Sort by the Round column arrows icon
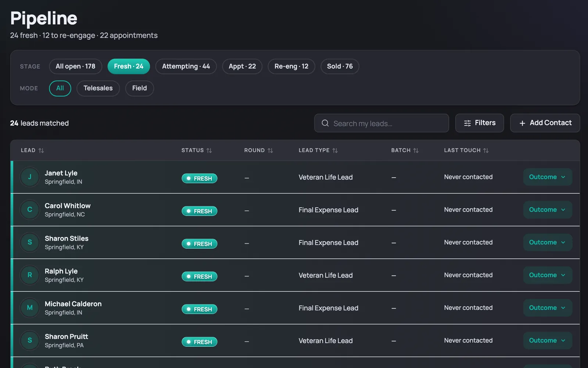 270,151
